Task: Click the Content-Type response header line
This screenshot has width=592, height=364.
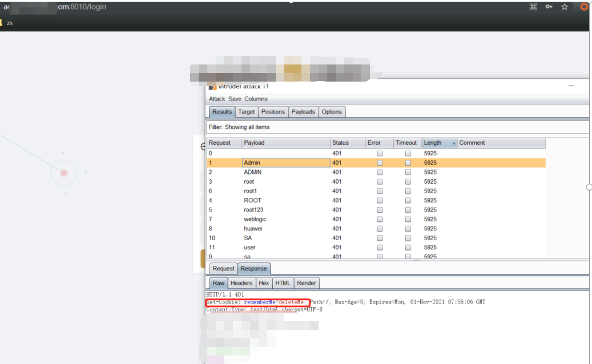Action: point(264,310)
